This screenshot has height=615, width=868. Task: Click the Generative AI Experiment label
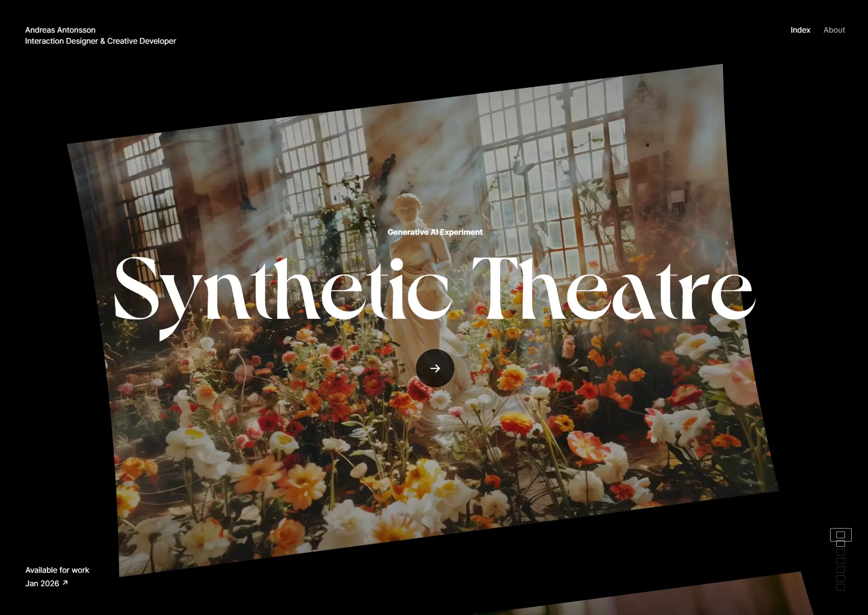[x=435, y=232]
